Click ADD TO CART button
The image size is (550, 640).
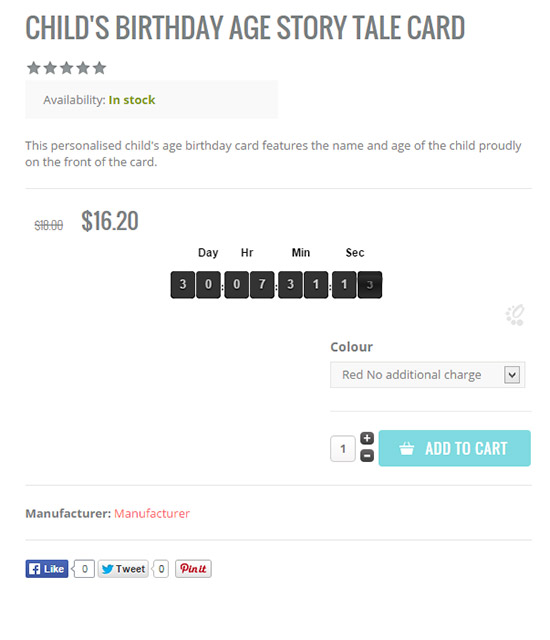pyautogui.click(x=455, y=448)
